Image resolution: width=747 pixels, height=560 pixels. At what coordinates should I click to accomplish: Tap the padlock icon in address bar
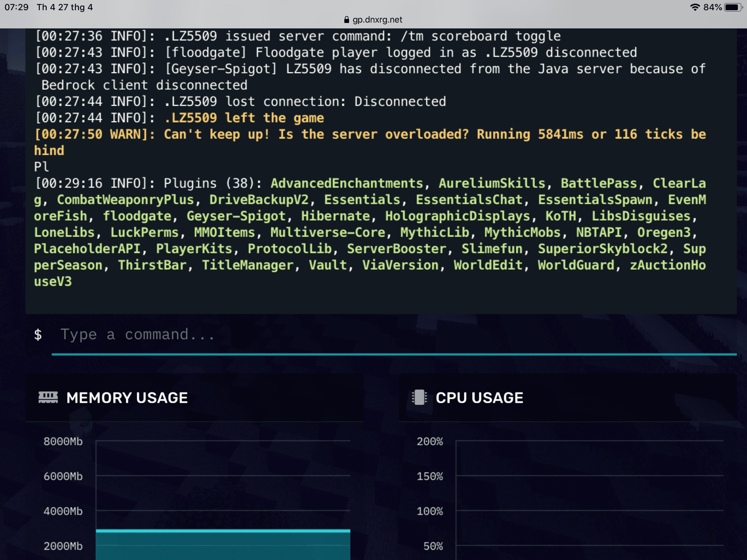click(347, 20)
